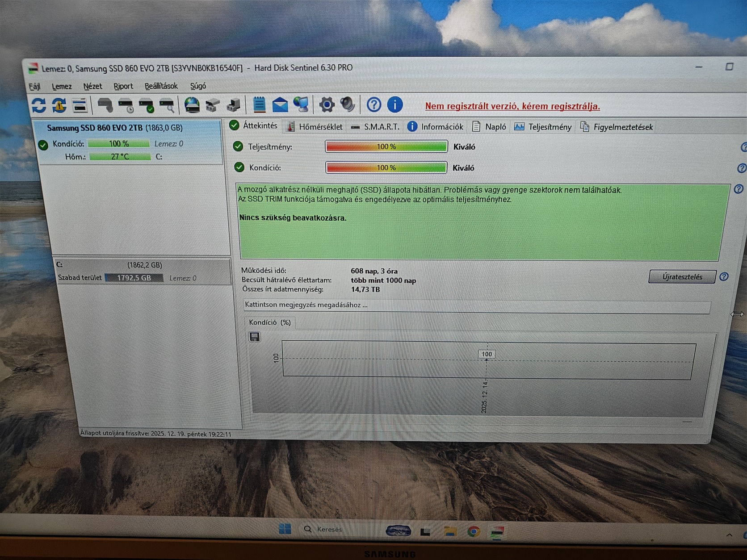747x560 pixels.
Task: Open the Nézet menu
Action: click(x=92, y=86)
